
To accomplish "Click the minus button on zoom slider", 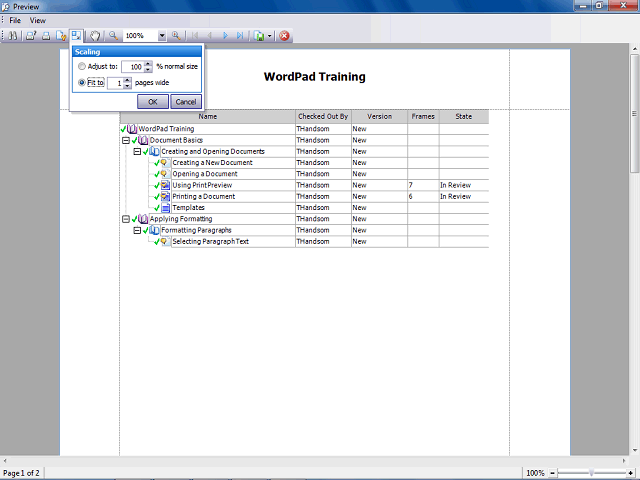I will tap(553, 473).
